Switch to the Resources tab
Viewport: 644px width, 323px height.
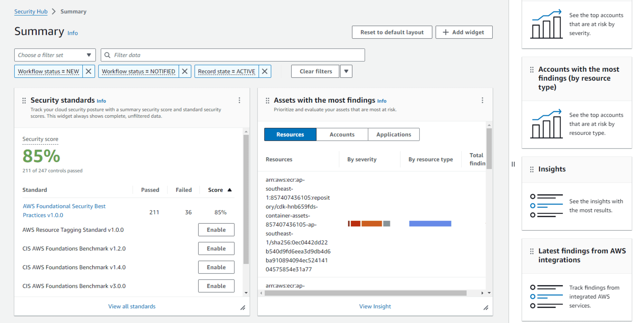click(x=290, y=134)
